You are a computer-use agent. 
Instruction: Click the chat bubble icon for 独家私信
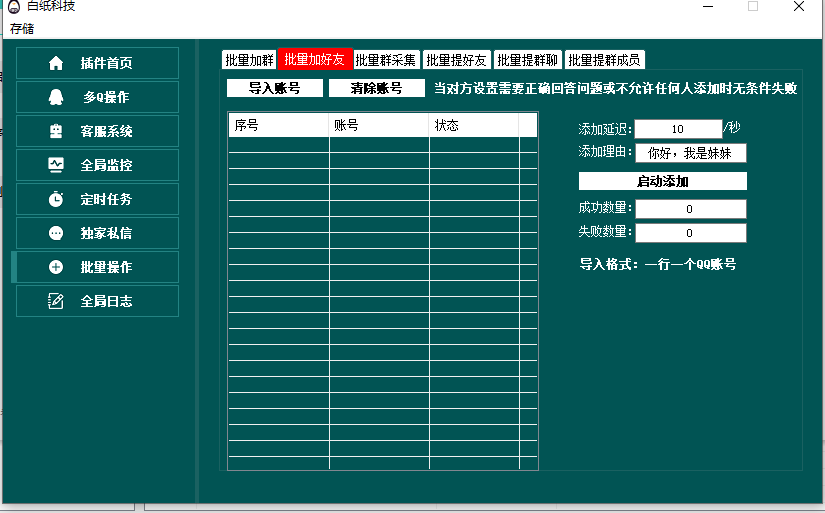[x=56, y=233]
